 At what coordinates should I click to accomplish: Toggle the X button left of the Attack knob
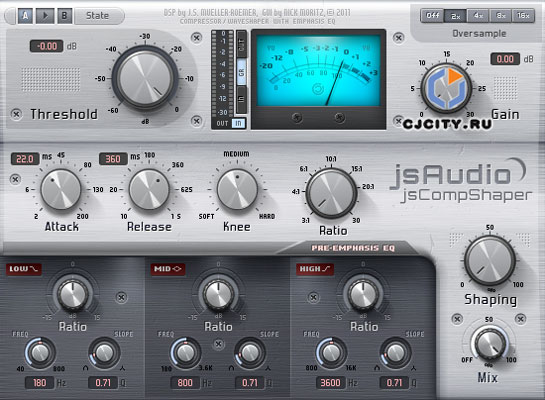[x=15, y=179]
